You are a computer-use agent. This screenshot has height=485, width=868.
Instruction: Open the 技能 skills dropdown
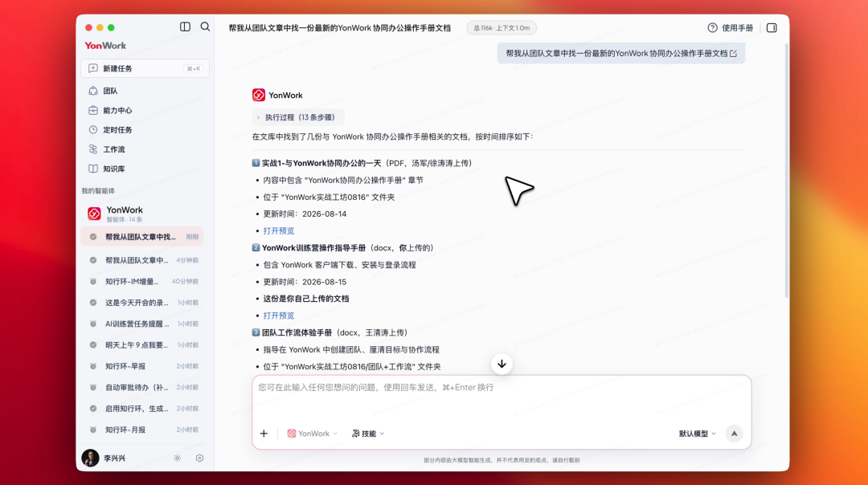click(x=368, y=434)
